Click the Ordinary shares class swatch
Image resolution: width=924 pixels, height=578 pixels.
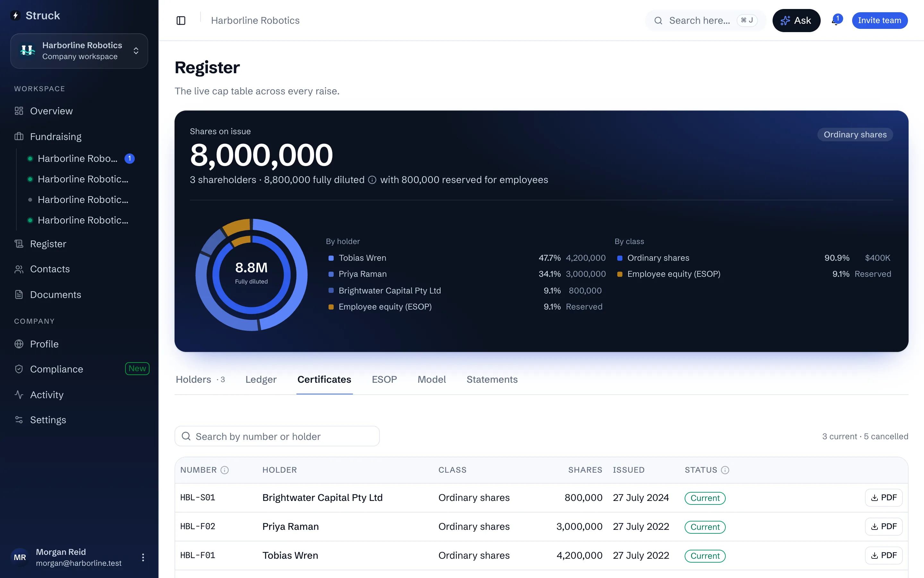[620, 258]
